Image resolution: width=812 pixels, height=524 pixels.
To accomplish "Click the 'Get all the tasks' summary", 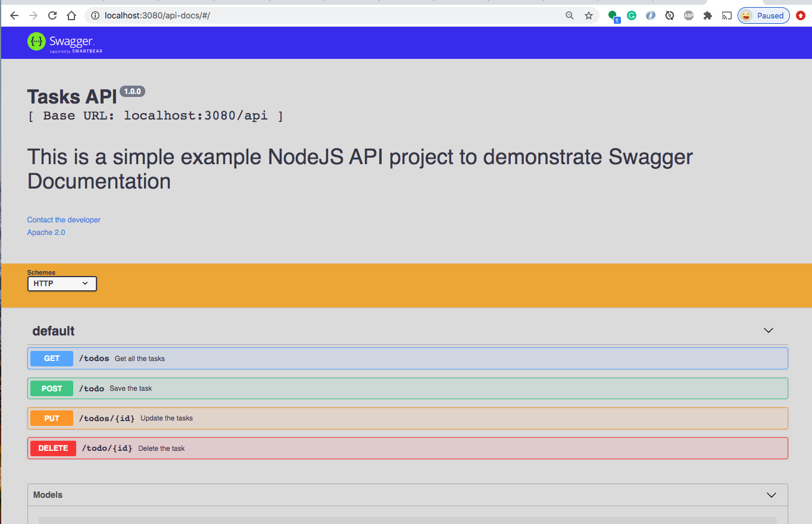I will pos(140,359).
